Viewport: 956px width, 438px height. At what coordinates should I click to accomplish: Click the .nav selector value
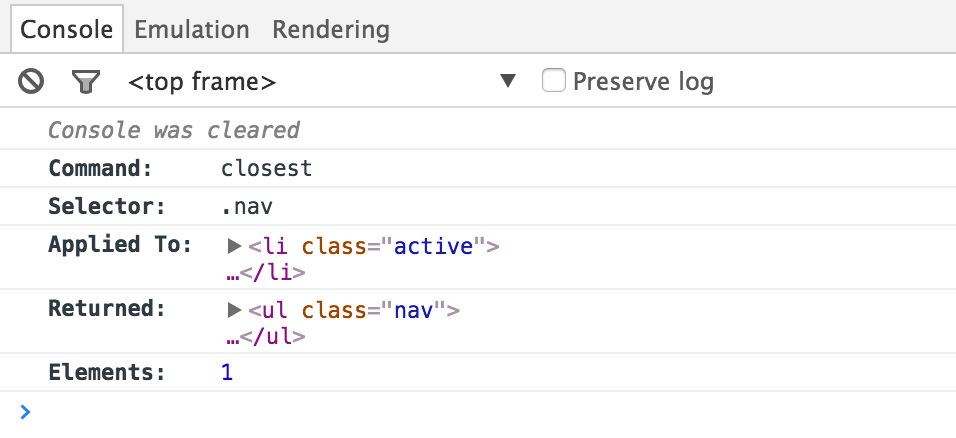pyautogui.click(x=247, y=207)
